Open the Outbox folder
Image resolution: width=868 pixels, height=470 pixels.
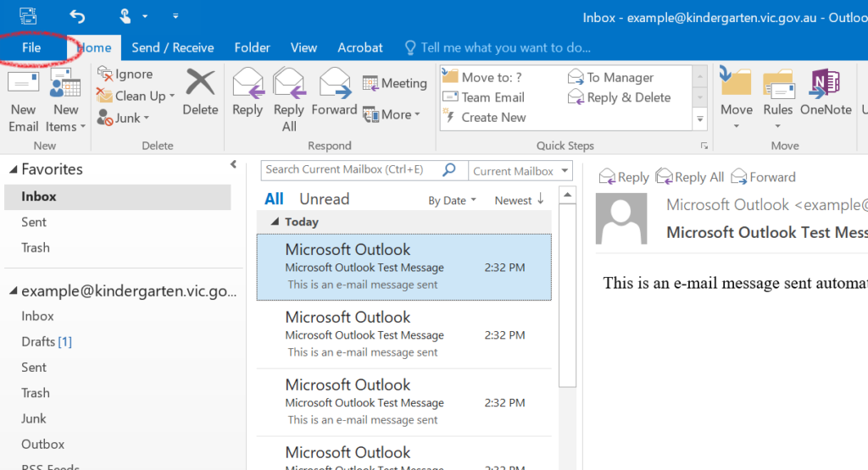pyautogui.click(x=42, y=444)
